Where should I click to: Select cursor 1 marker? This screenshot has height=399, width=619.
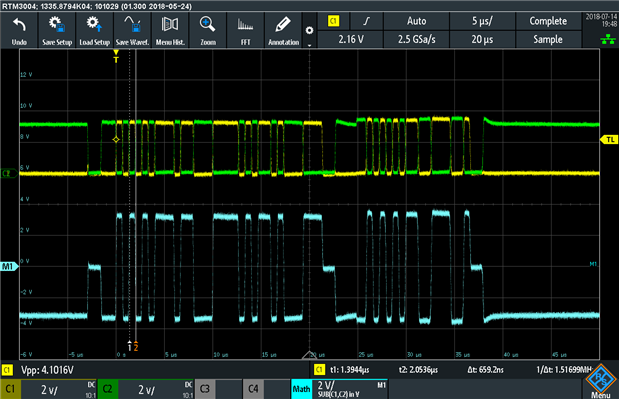point(129,346)
